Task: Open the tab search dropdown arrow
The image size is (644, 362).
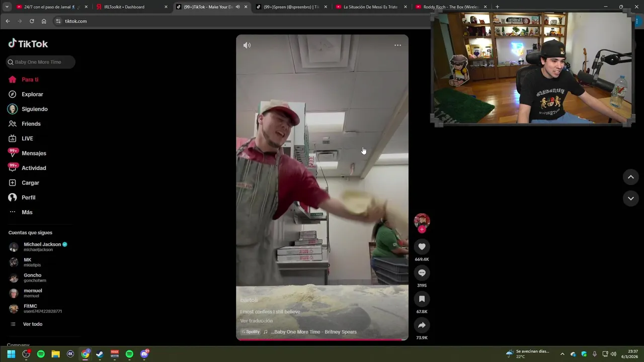Action: 7,7
